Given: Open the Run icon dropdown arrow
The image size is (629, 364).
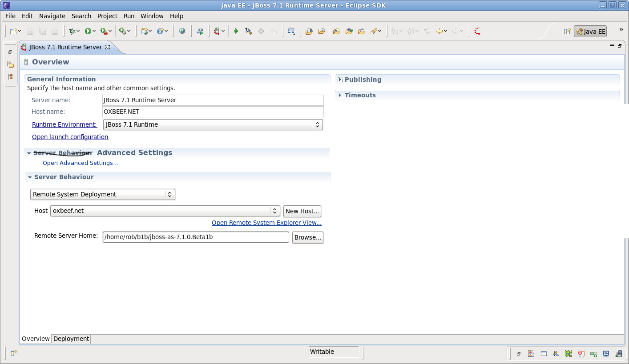Looking at the screenshot, I should click(94, 31).
